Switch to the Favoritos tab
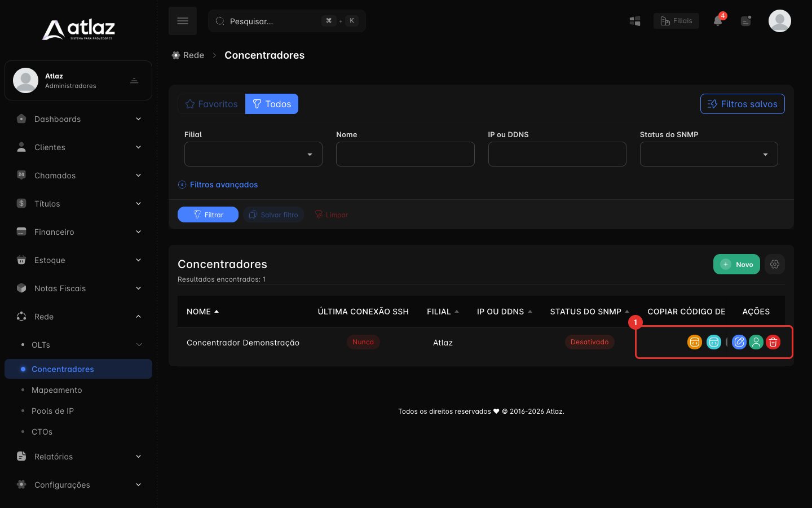 click(x=211, y=104)
